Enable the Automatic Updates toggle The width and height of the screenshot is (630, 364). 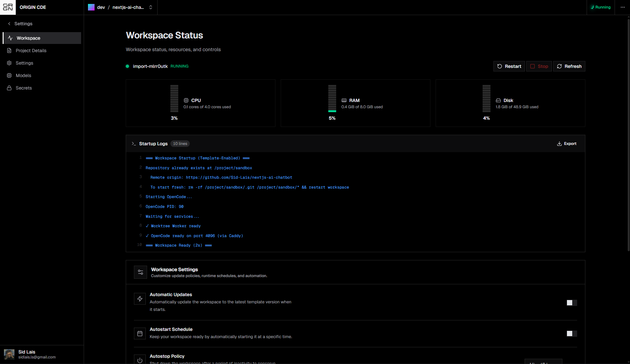click(572, 303)
